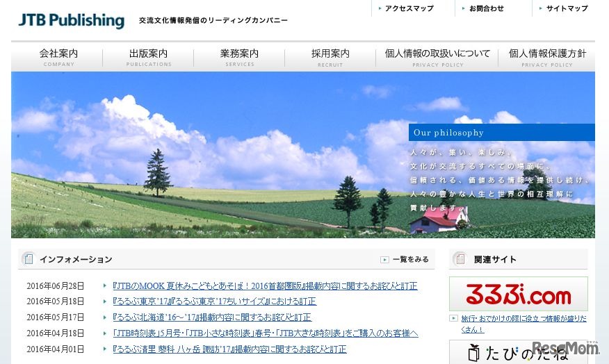Open the サイトマップ link

click(567, 8)
